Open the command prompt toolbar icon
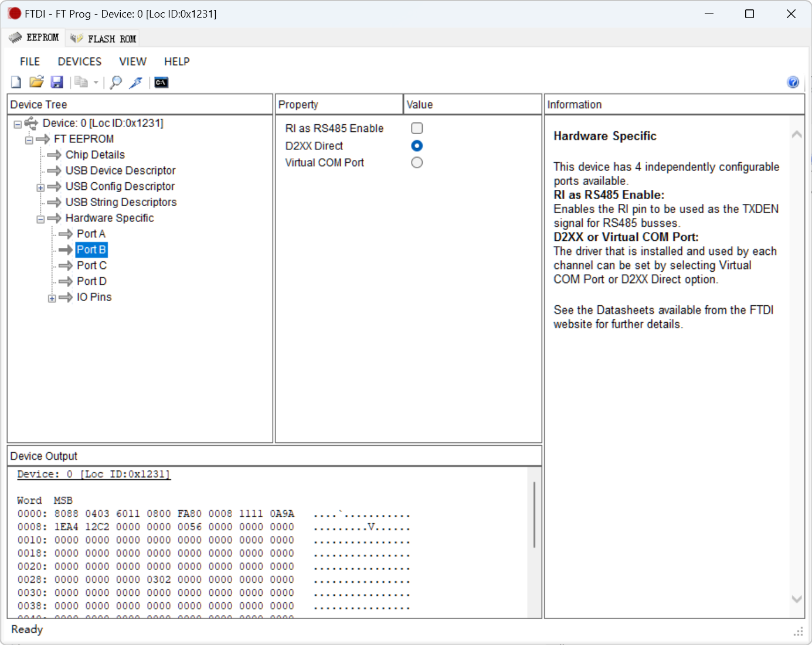812x645 pixels. [x=161, y=83]
